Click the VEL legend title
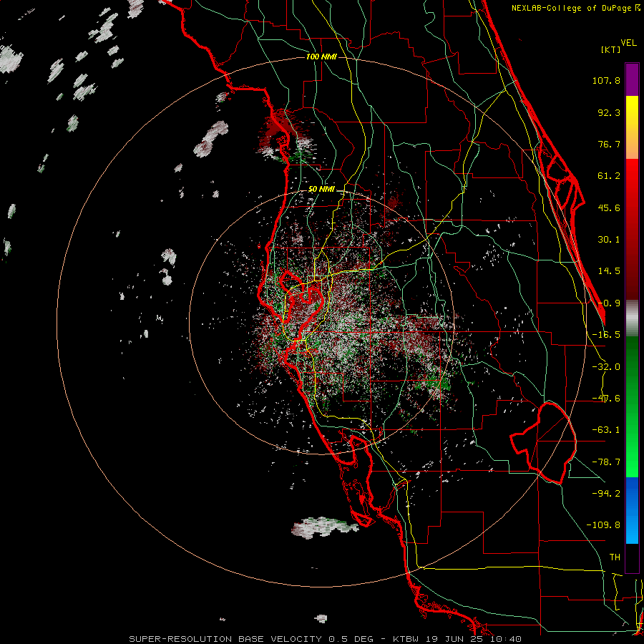 pos(628,43)
